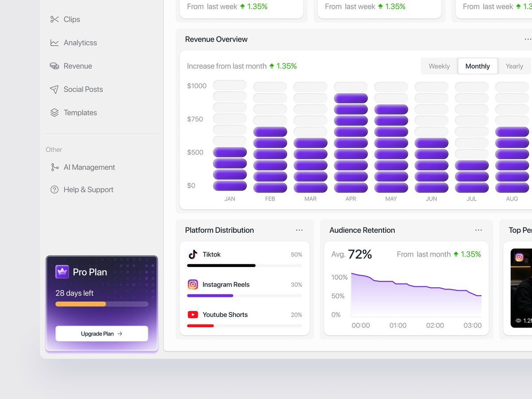Select the Monthly tab
532x399 pixels.
[477, 66]
